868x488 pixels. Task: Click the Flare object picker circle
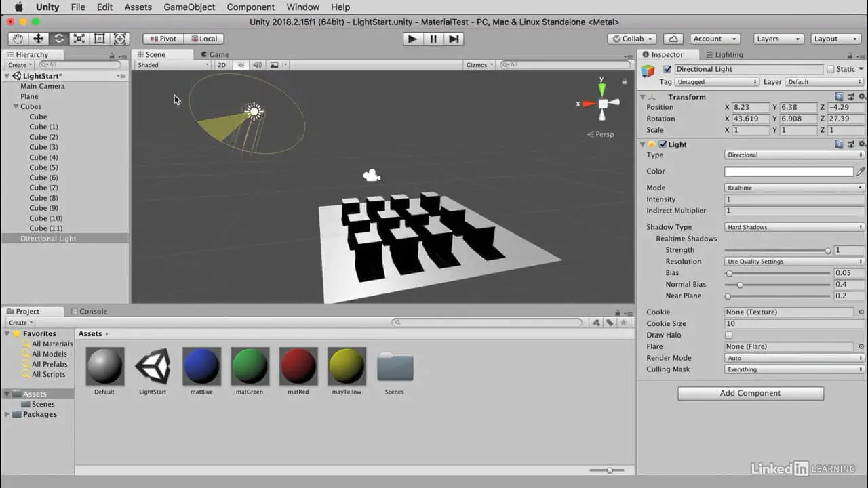pos(861,346)
